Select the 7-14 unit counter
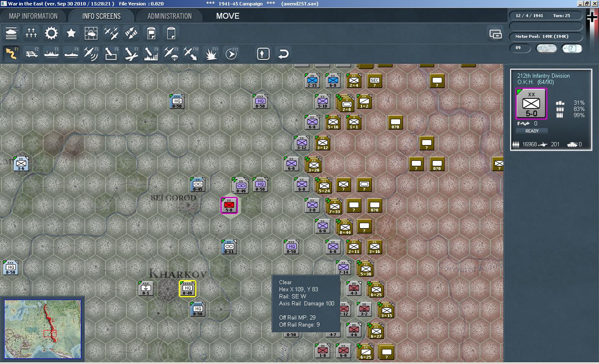The image size is (599, 364). pos(343,268)
